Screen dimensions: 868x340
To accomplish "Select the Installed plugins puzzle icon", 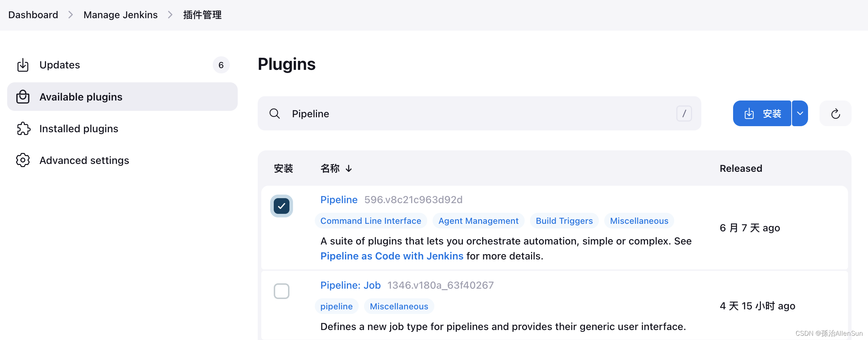I will [x=23, y=129].
